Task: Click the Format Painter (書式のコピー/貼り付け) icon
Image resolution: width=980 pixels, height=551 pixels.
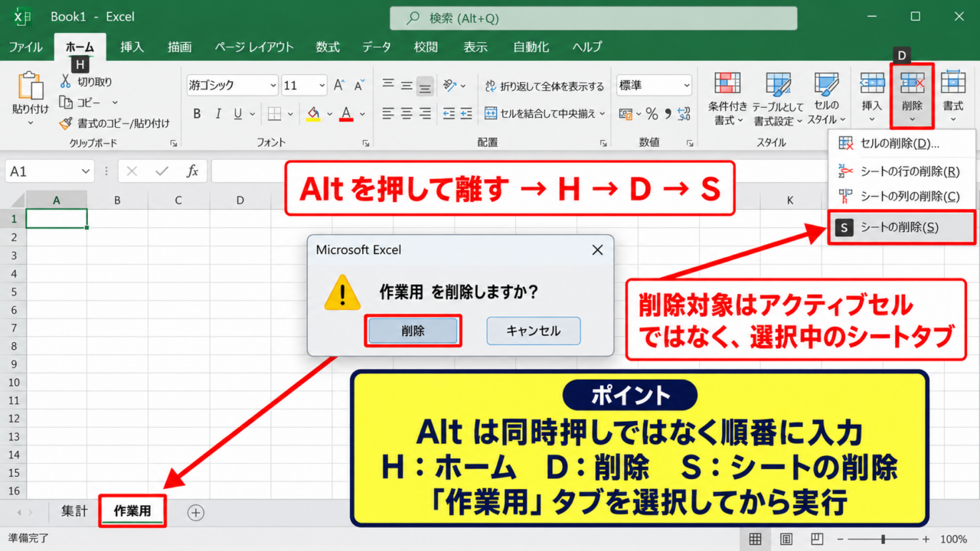Action: [x=66, y=122]
